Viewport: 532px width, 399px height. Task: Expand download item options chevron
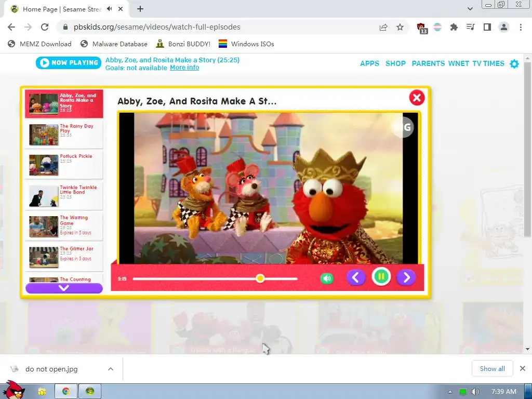(111, 369)
